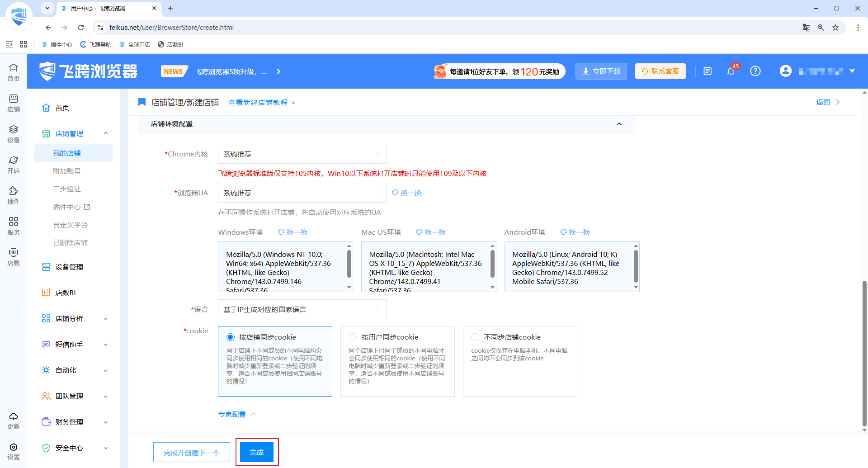Image resolution: width=868 pixels, height=468 pixels.
Task: Open the 首页 icon in the left rail
Action: 14,72
